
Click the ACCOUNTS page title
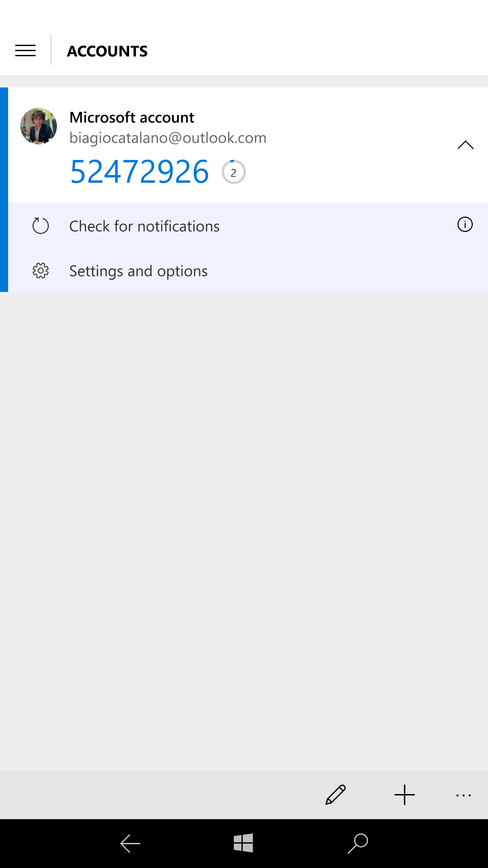pyautogui.click(x=107, y=51)
